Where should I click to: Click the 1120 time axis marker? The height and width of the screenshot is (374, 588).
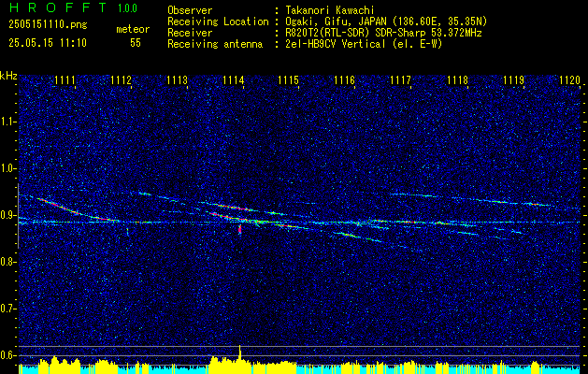(569, 80)
